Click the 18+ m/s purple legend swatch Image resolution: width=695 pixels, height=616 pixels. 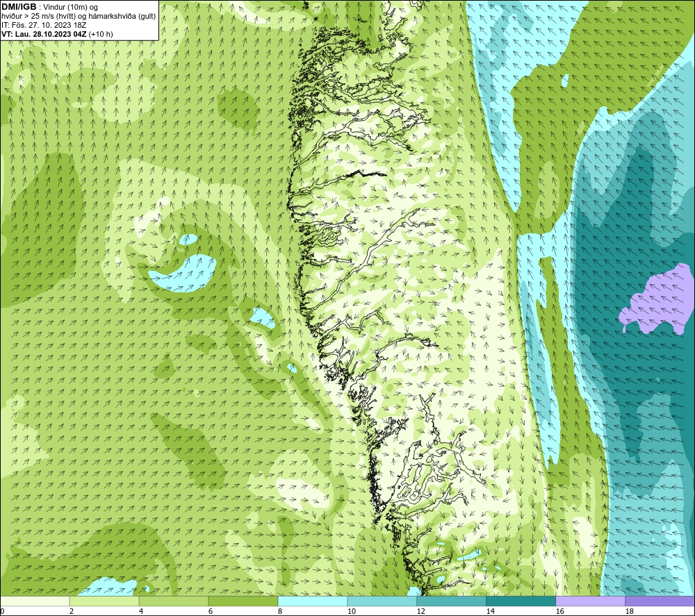pyautogui.click(x=660, y=601)
